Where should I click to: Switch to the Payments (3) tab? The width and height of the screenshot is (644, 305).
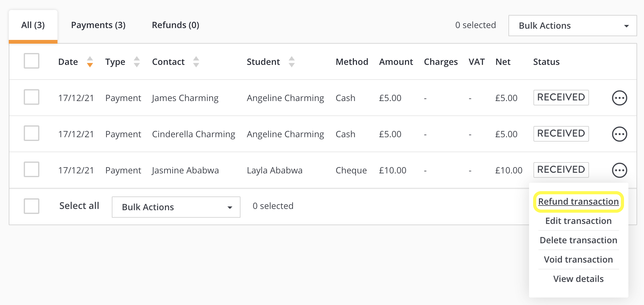pos(98,25)
